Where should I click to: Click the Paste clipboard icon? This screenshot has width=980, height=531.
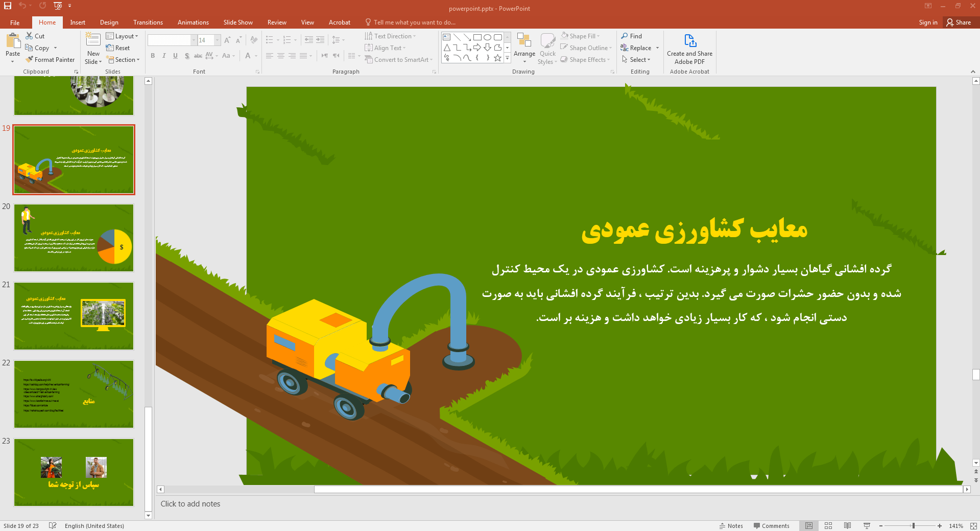[x=13, y=40]
